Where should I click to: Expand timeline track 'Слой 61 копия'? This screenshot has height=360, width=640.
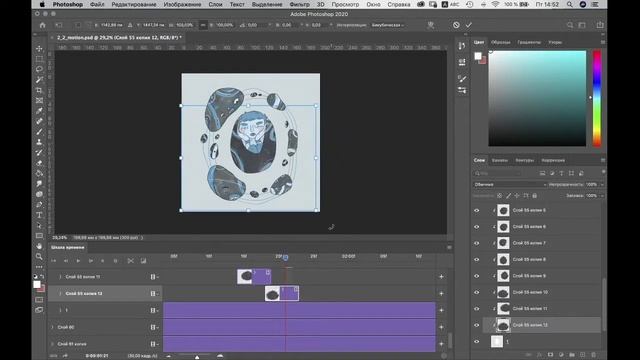click(x=52, y=344)
